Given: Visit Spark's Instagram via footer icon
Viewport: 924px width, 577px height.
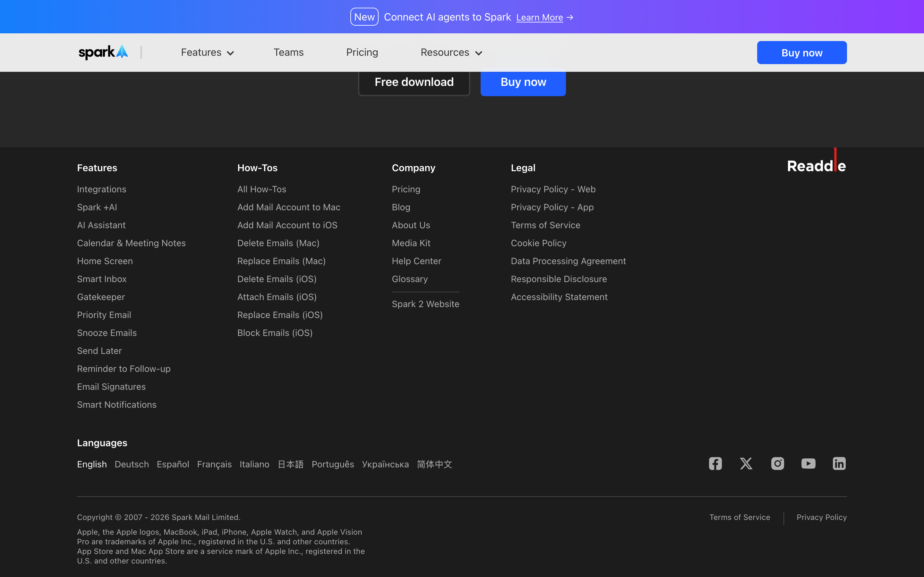Looking at the screenshot, I should (777, 464).
